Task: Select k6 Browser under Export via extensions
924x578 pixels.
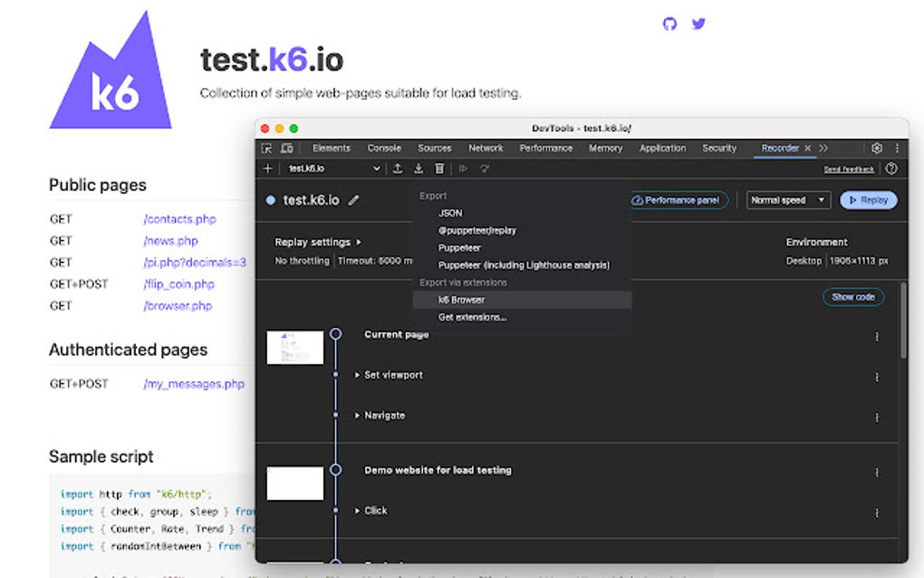Action: (462, 299)
